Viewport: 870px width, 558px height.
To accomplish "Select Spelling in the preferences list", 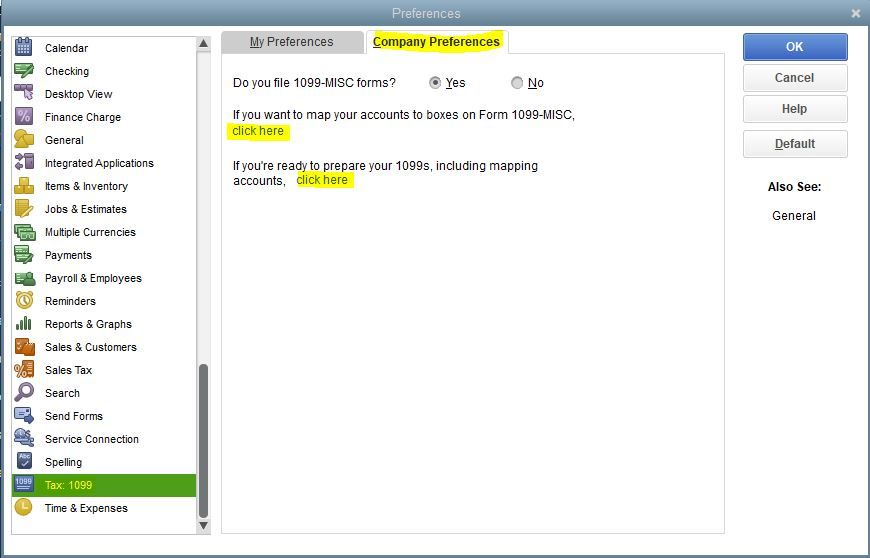I will 104,462.
